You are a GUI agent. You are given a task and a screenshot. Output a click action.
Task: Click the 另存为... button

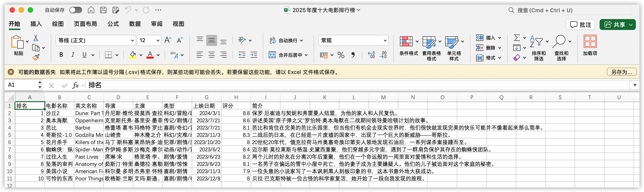(x=622, y=72)
